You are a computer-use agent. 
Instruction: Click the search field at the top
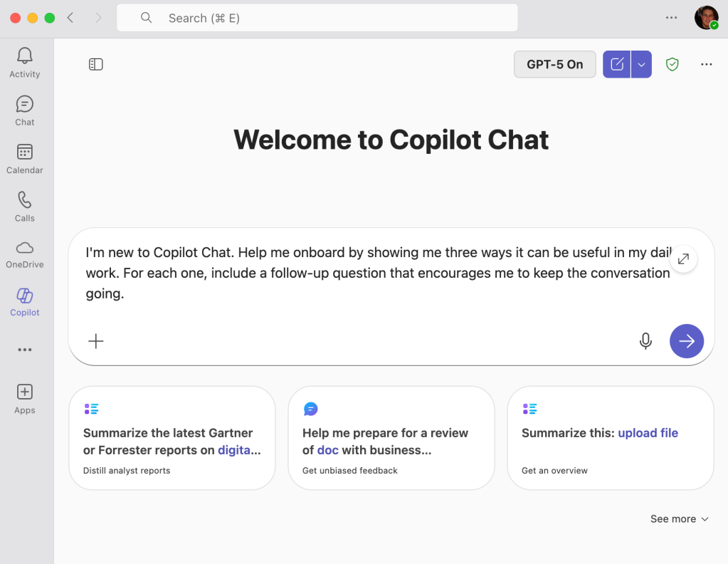pos(317,17)
